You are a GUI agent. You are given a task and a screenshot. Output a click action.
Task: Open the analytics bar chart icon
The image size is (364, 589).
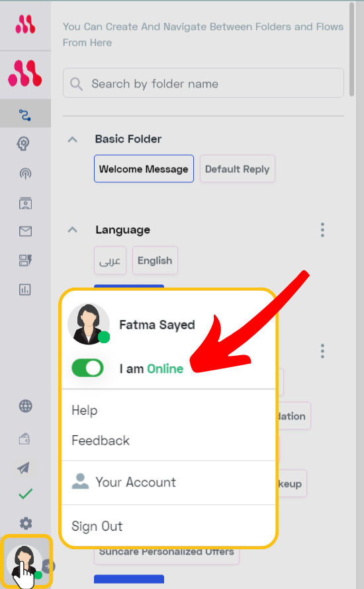pyautogui.click(x=24, y=290)
